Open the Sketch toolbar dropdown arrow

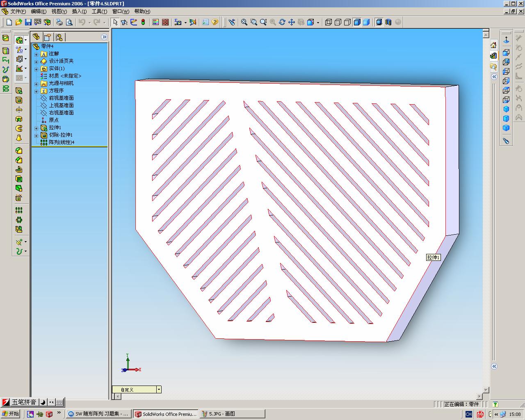click(25, 50)
